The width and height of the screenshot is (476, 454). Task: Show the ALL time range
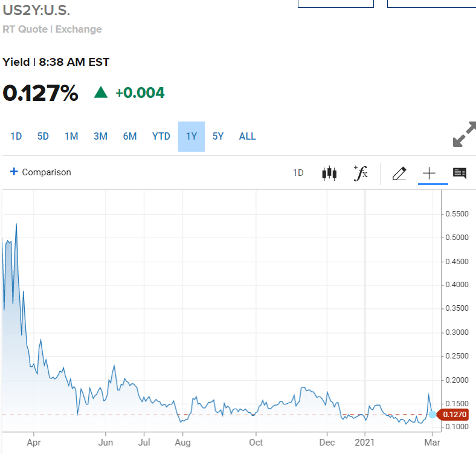(x=248, y=137)
